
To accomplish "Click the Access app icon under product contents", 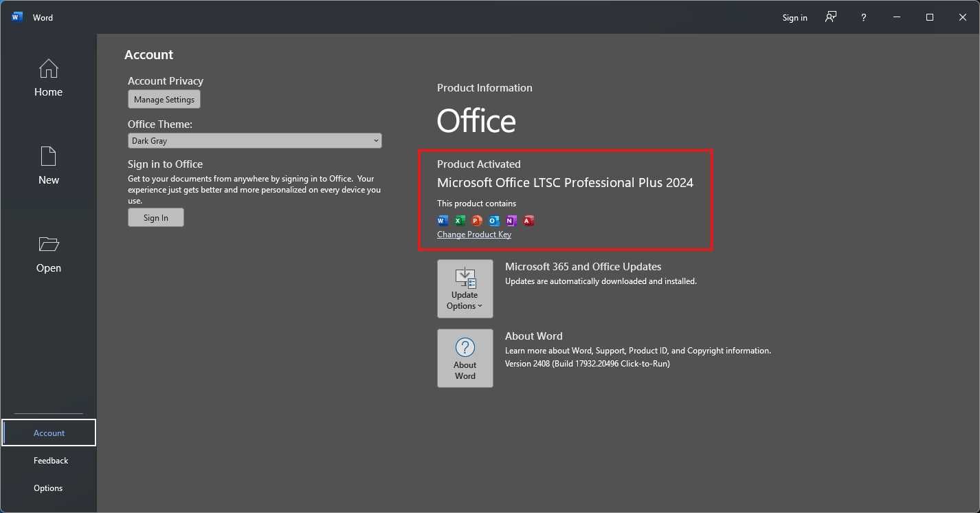I will tap(528, 221).
